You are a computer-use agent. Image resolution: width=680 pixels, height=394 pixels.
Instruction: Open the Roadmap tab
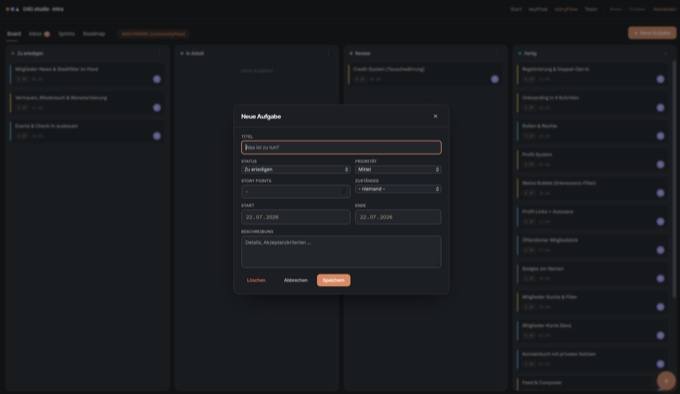pyautogui.click(x=94, y=34)
